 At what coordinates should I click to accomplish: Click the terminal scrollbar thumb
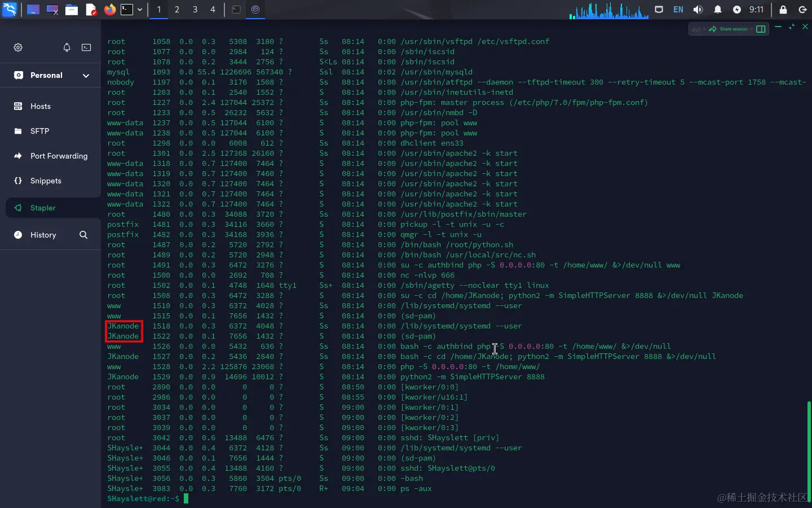point(809,452)
